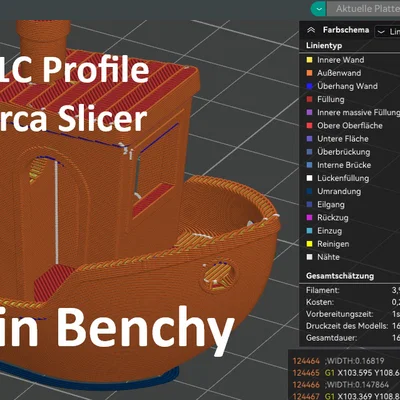Image resolution: width=400 pixels, height=400 pixels.
Task: Click the Außenwand orange color swatch
Action: 309,73
